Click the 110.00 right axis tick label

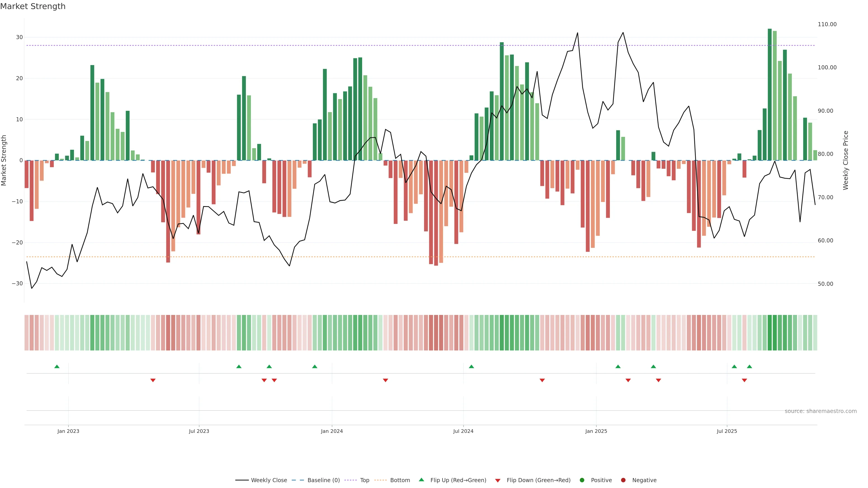pos(827,24)
